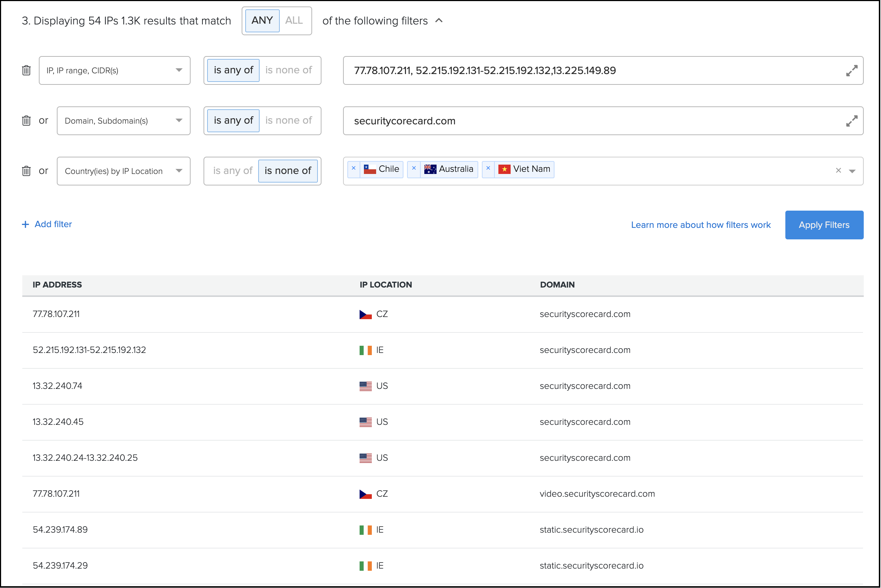Select IP address 13.32.240.74
Viewport: 881px width, 588px height.
click(58, 386)
